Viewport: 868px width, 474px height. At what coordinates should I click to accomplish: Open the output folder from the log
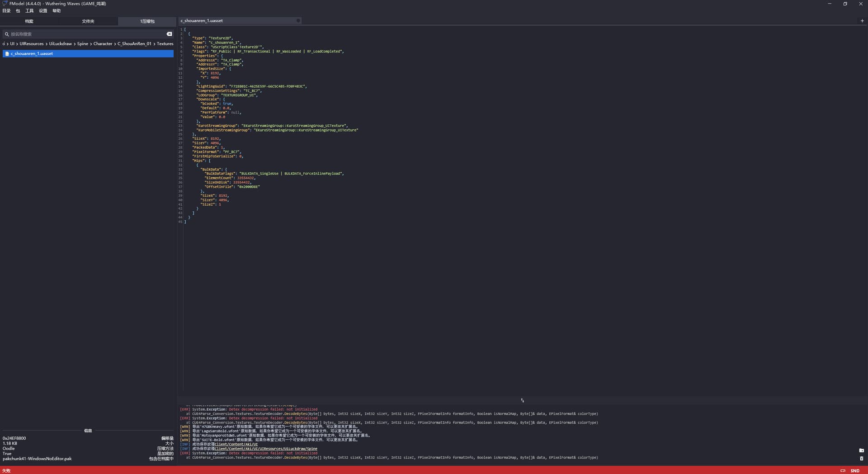[861, 450]
